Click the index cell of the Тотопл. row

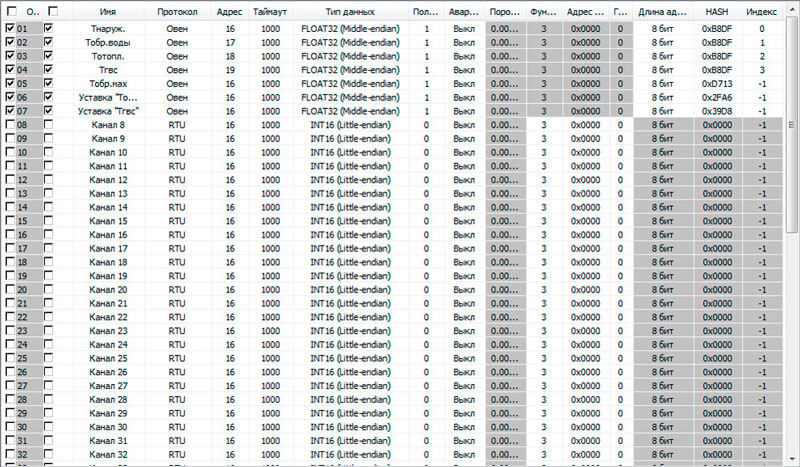pyautogui.click(x=761, y=56)
